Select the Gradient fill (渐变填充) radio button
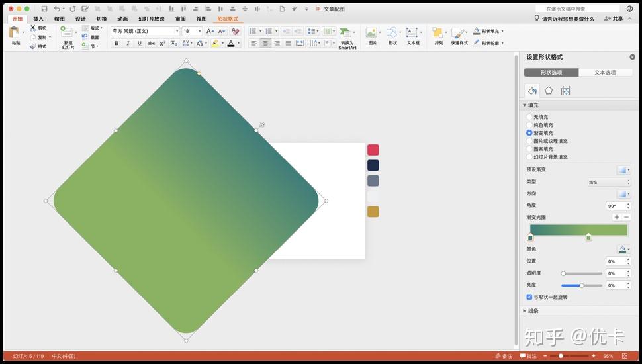The width and height of the screenshot is (642, 364). click(x=529, y=133)
